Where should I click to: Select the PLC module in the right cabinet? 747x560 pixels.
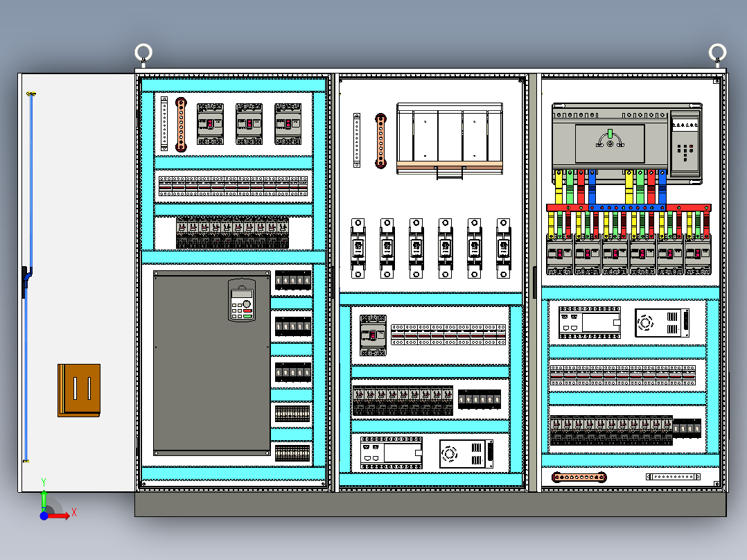click(x=590, y=323)
